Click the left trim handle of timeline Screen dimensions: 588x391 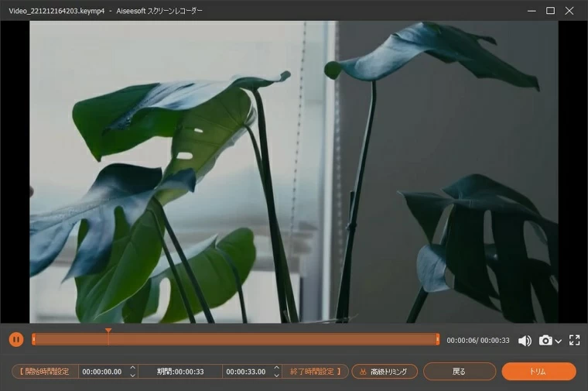(33, 339)
